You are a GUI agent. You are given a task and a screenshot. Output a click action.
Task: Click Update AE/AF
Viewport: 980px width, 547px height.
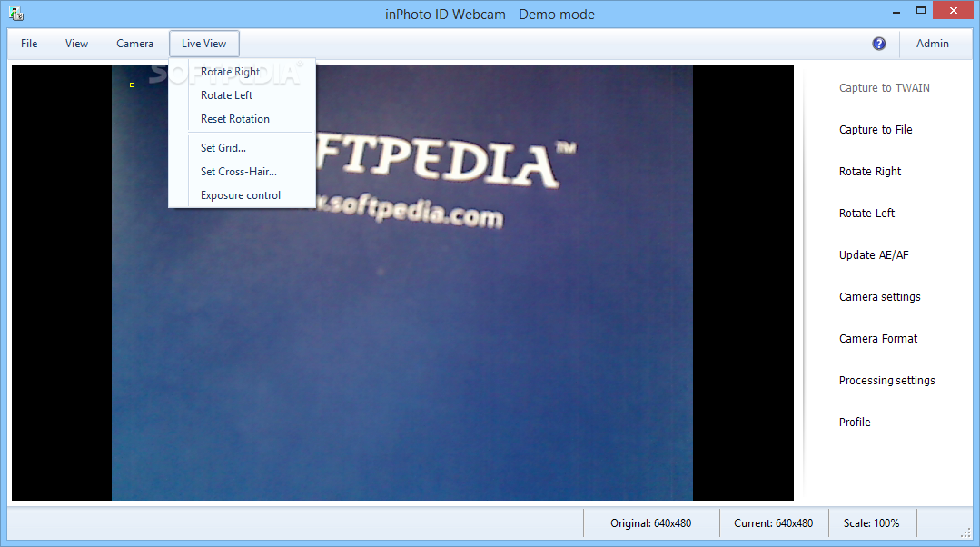[874, 255]
